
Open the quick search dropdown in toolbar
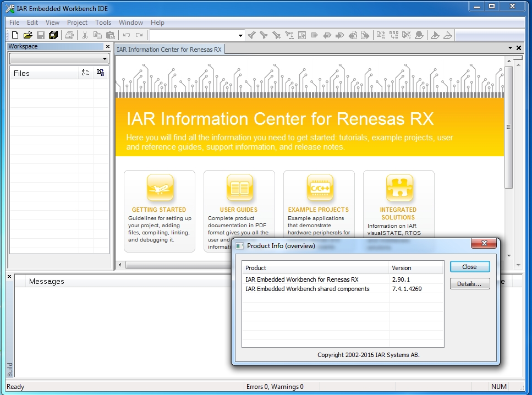pos(240,35)
